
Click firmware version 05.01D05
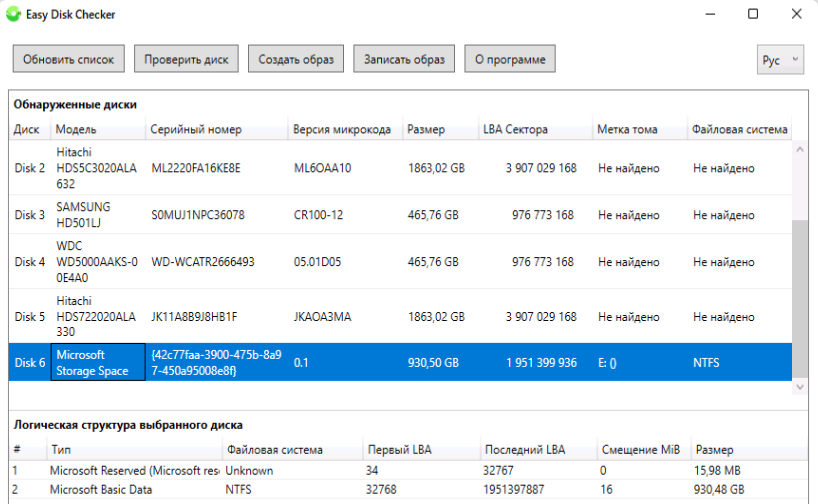point(317,261)
